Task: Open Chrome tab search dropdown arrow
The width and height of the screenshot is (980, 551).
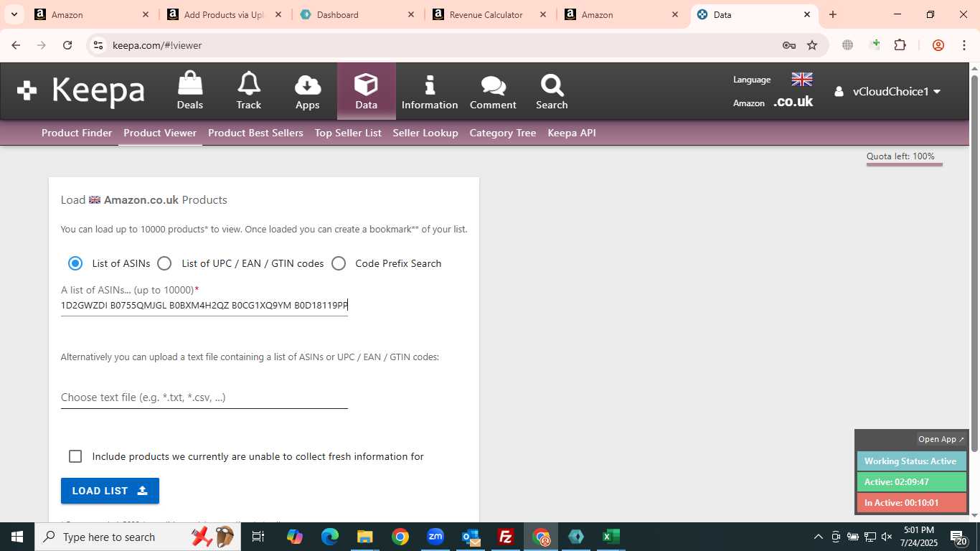Action: click(14, 14)
